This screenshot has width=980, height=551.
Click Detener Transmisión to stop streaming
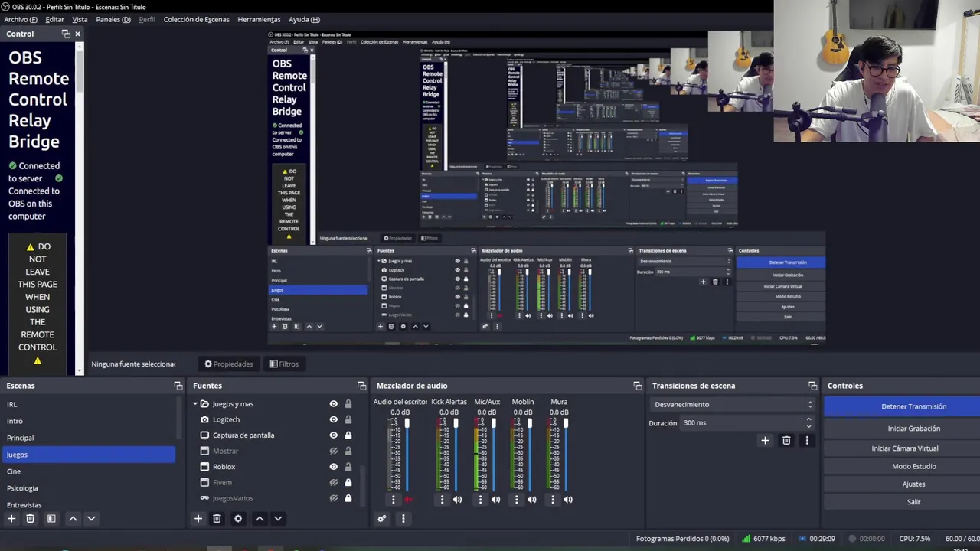(x=902, y=406)
